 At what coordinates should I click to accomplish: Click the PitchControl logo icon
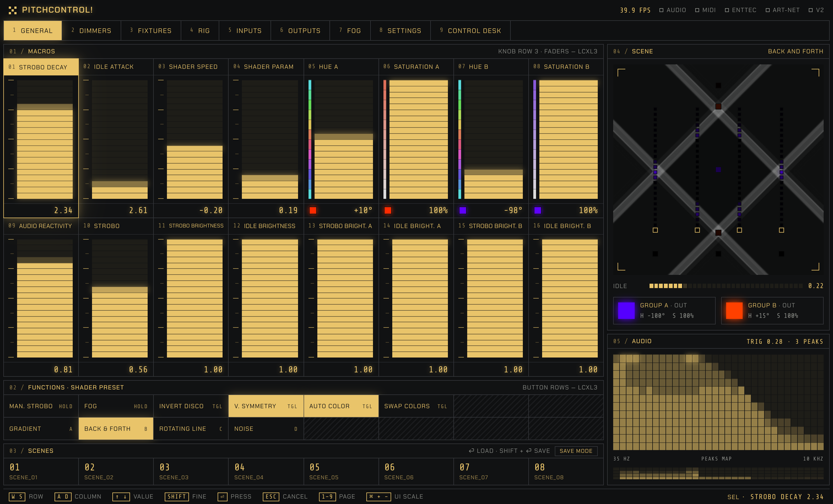(x=12, y=10)
